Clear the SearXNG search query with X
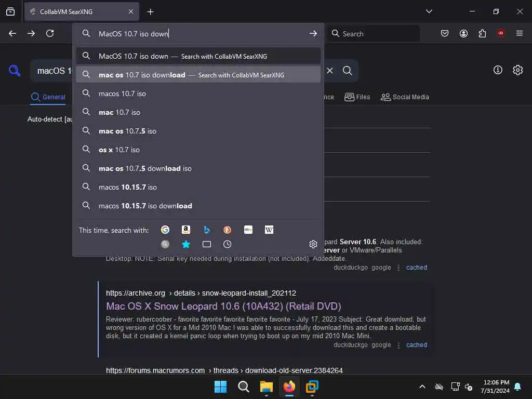This screenshot has height=399, width=532. tap(330, 71)
